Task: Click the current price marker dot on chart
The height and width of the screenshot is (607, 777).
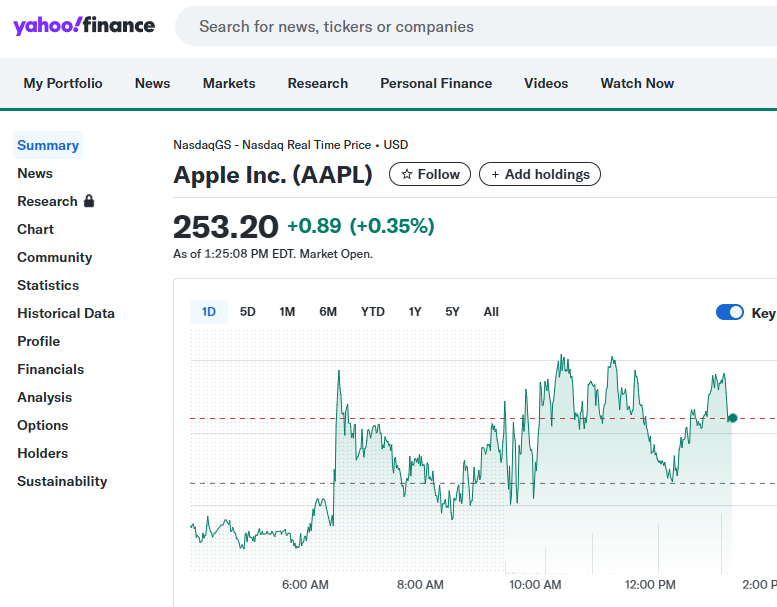Action: pos(733,418)
